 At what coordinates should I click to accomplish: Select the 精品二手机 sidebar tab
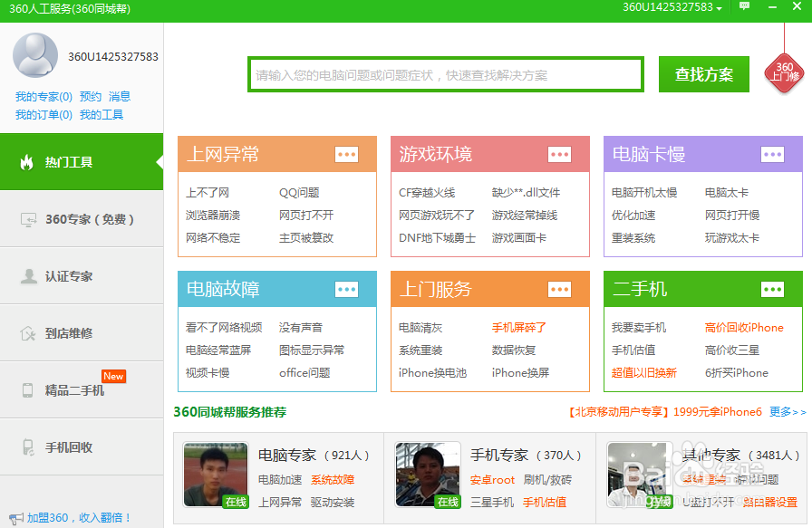82,389
